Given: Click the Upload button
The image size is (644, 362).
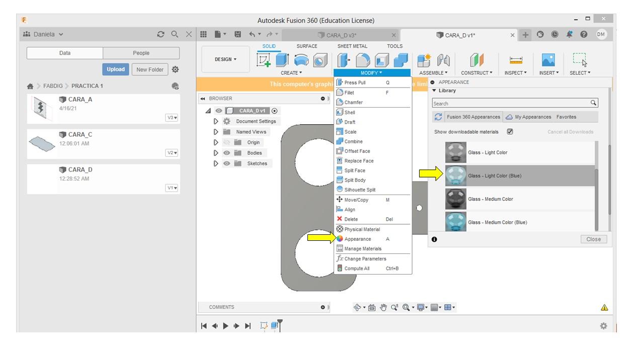Looking at the screenshot, I should pos(116,69).
